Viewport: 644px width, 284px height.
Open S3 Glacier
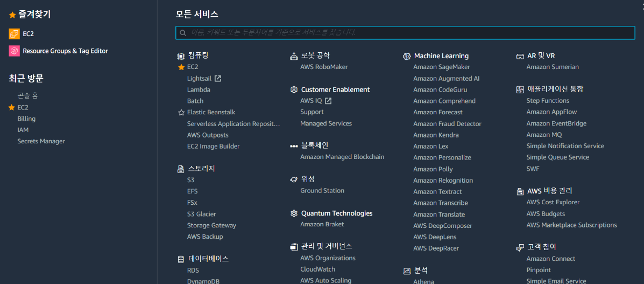click(201, 214)
